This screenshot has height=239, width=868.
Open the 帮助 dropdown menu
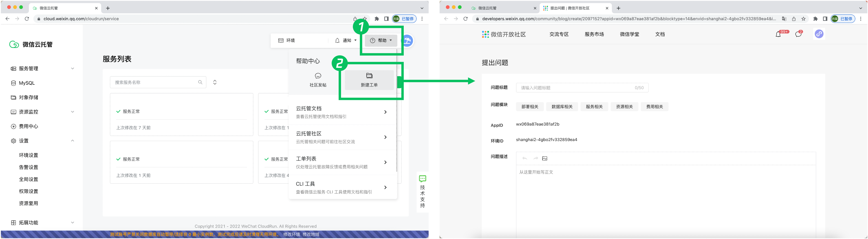coord(381,40)
